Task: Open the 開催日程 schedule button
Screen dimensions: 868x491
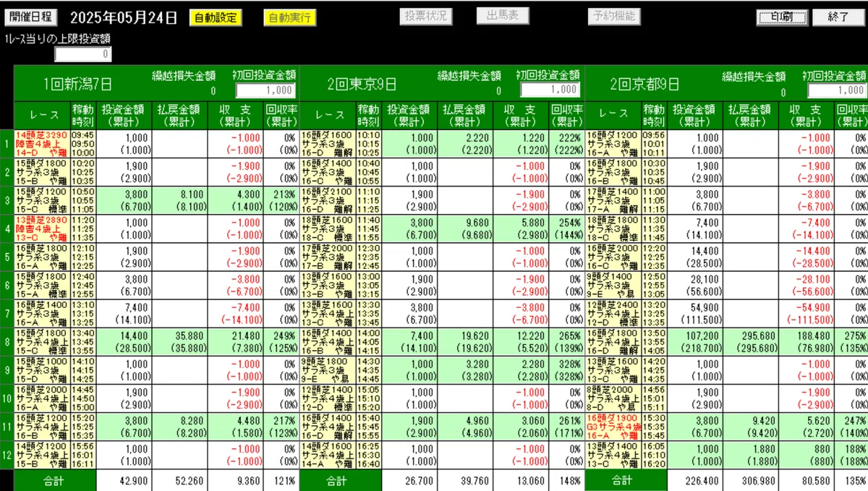Action: pos(30,17)
